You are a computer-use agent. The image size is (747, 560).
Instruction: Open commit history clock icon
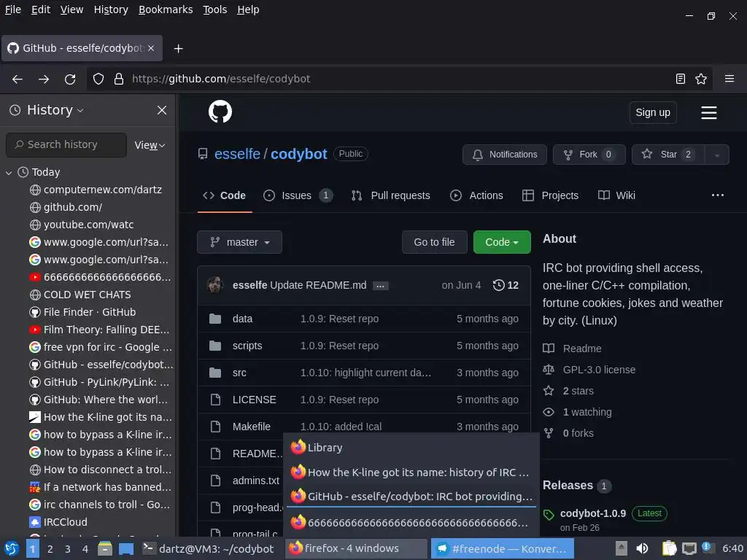click(506, 285)
